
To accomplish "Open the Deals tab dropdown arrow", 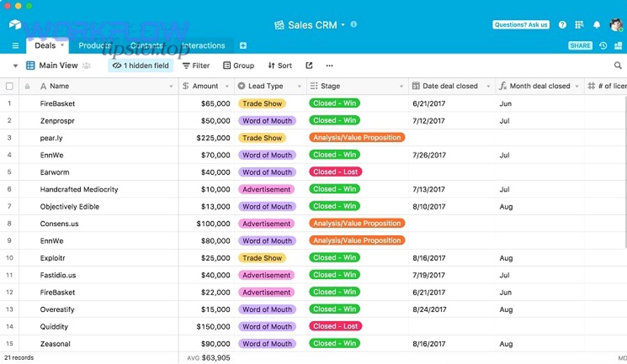I will [x=62, y=45].
